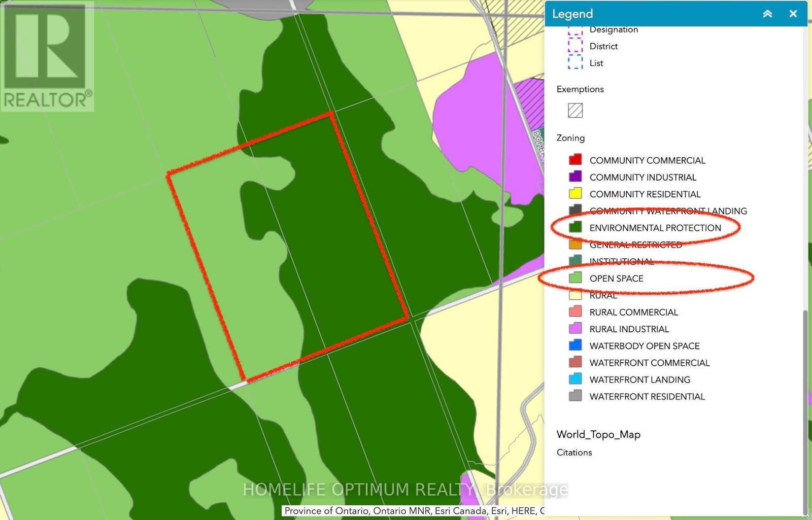Close the Legend panel

793,14
